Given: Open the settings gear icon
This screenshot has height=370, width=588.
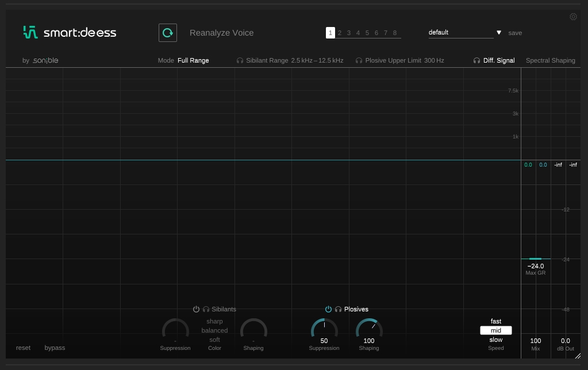Looking at the screenshot, I should pos(573,17).
